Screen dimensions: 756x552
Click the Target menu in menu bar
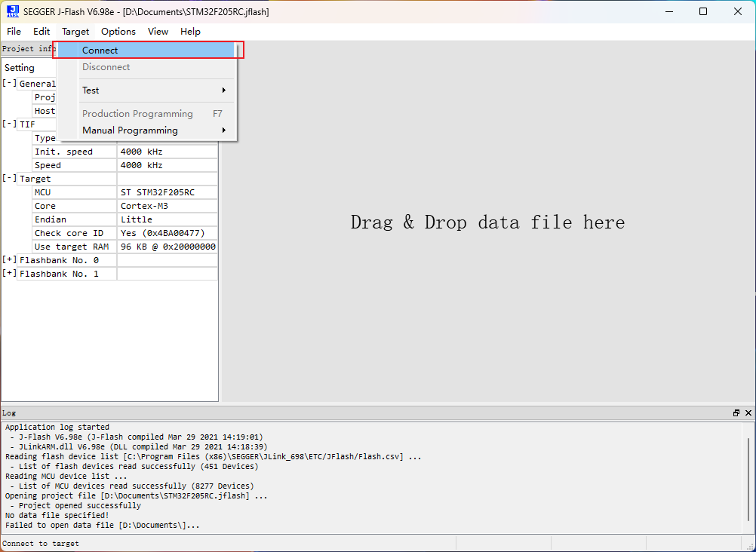point(75,32)
